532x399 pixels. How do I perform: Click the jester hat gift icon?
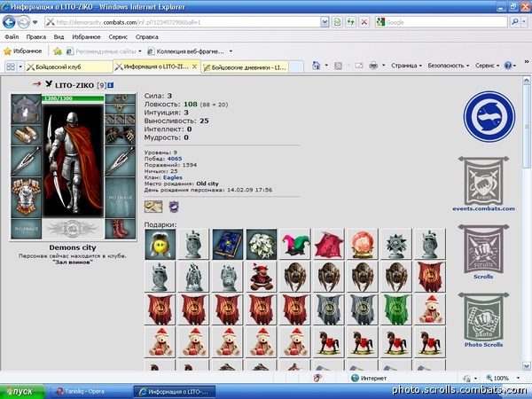point(295,245)
